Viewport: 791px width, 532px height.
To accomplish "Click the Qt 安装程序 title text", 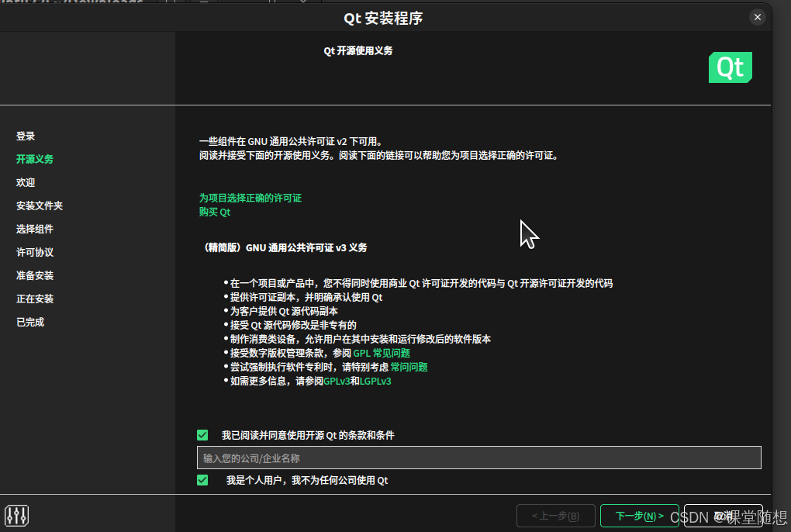I will [x=383, y=18].
